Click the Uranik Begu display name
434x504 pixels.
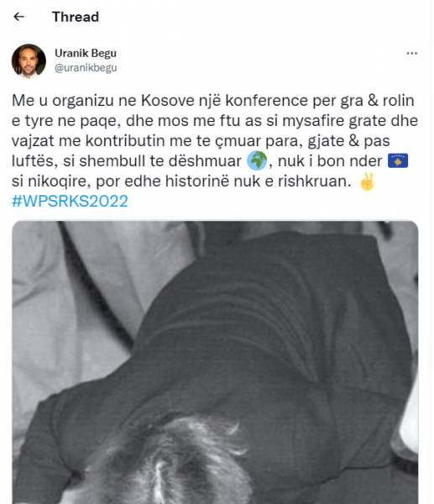point(86,53)
